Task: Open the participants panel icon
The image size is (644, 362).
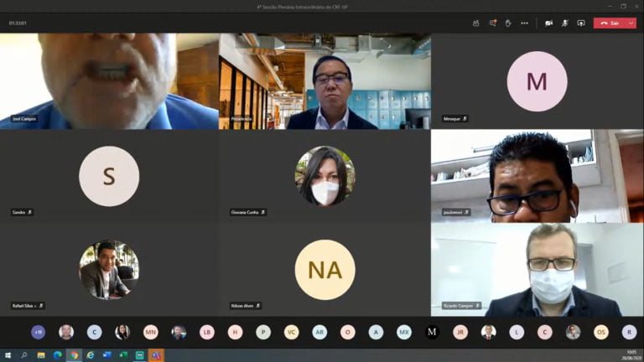Action: [475, 23]
